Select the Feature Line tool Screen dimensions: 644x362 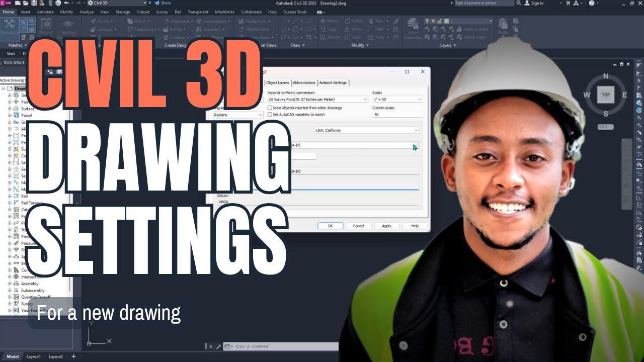[144, 29]
